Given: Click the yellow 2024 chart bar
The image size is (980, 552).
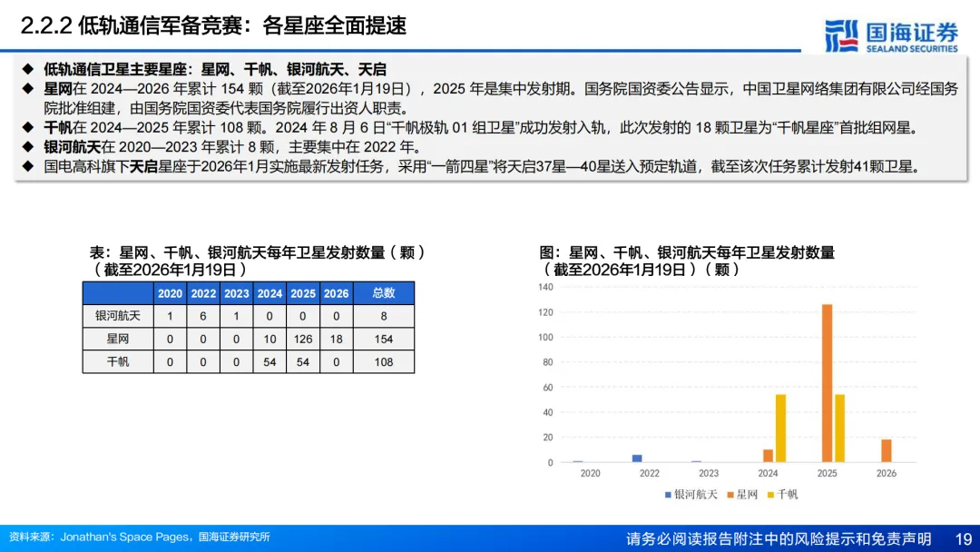Looking at the screenshot, I should click(780, 429).
